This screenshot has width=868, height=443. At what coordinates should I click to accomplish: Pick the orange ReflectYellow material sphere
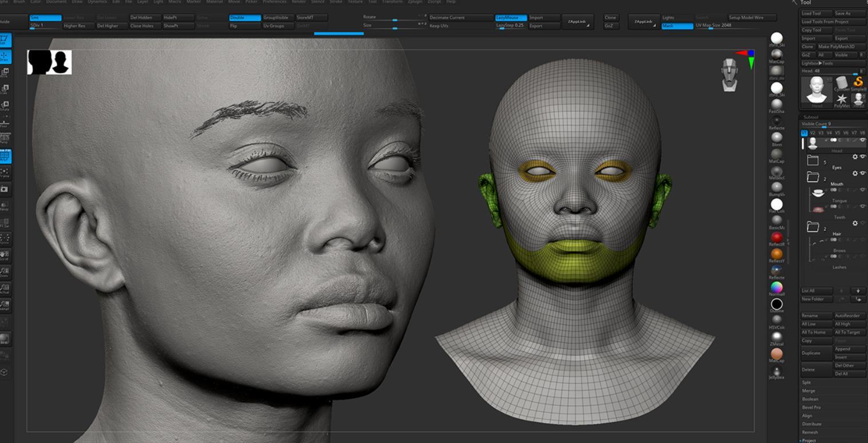pyautogui.click(x=776, y=254)
